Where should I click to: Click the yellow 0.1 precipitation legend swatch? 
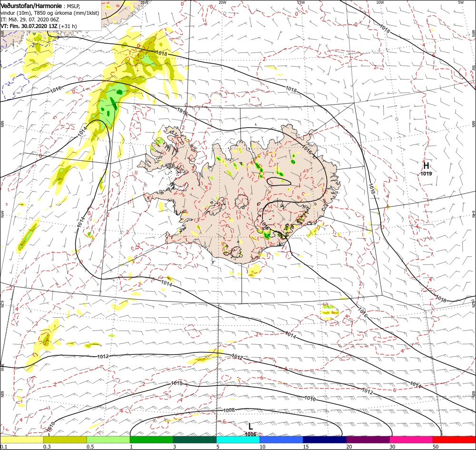pos(21,440)
